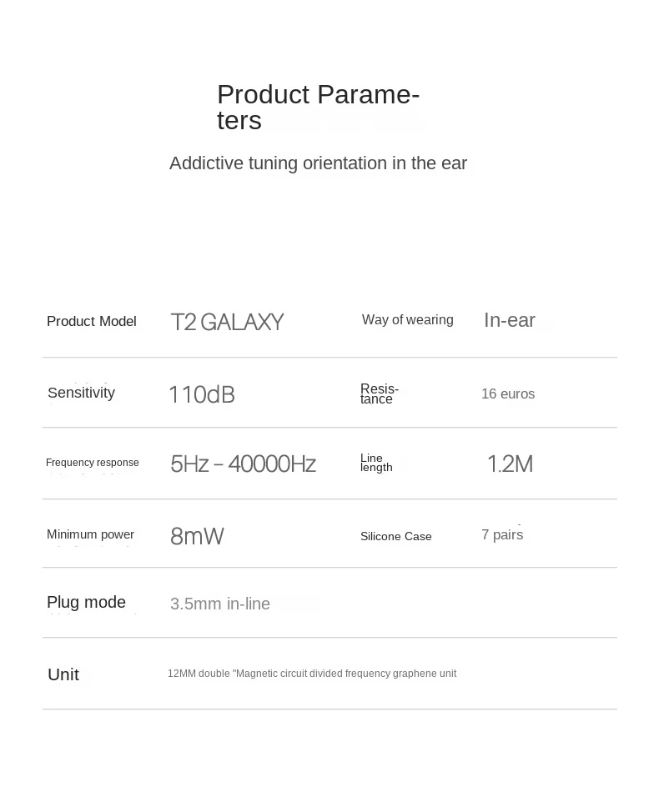Click the Product Parameters heading
Screen dimensions: 659x812
tap(318, 108)
